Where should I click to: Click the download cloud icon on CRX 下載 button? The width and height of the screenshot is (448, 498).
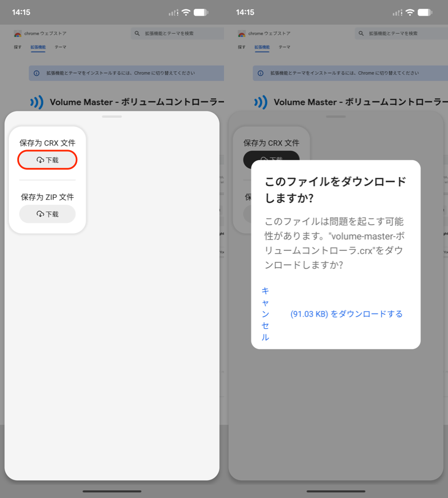[x=39, y=160]
